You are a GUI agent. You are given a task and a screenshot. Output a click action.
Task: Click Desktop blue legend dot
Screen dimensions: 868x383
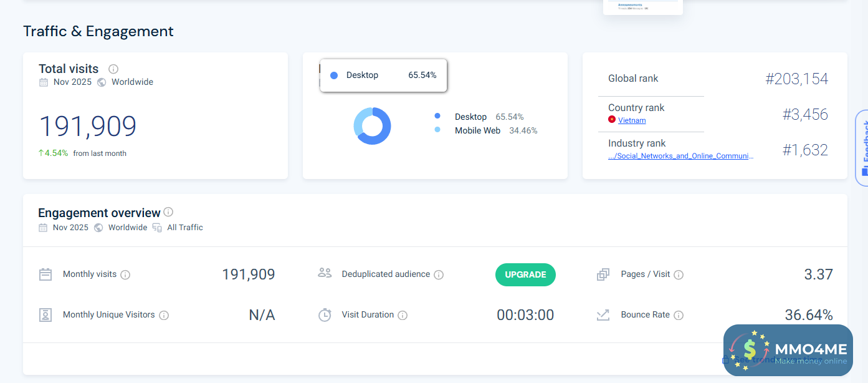click(437, 116)
